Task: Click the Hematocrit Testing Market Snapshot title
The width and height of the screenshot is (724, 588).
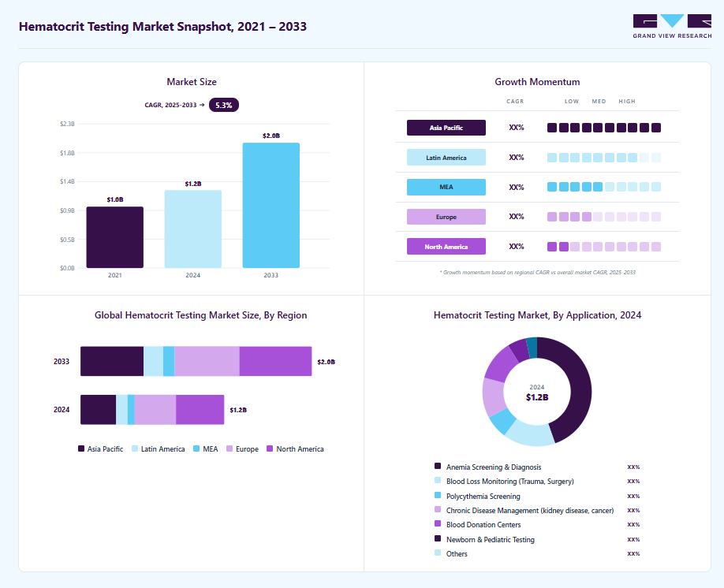Action: 162,26
